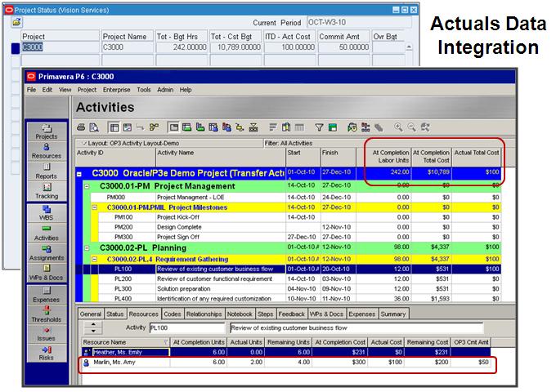Collapse the C3000.02-PL Planning group
Screen dimensions: 556x392
coord(87,248)
